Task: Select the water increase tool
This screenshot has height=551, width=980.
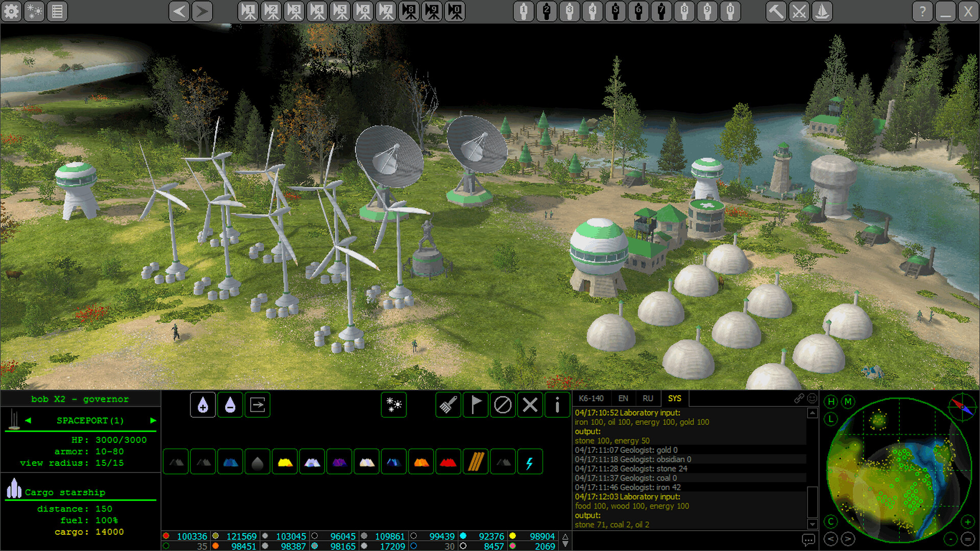Action: click(x=203, y=405)
